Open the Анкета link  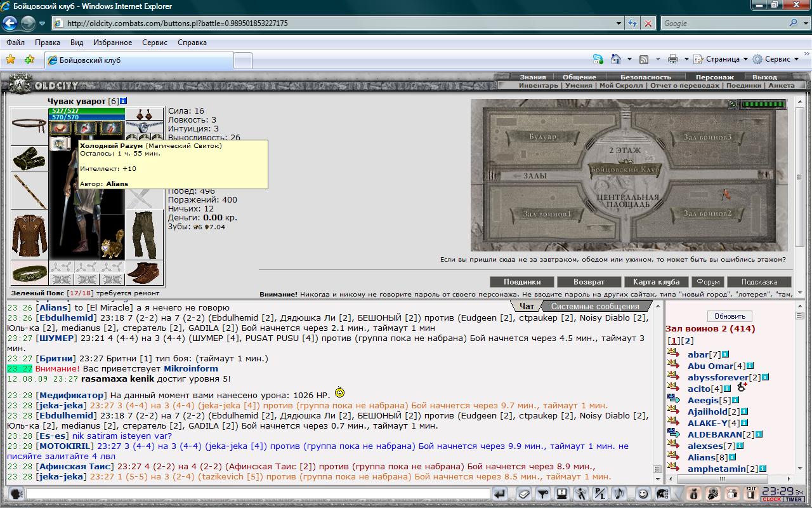(x=781, y=85)
